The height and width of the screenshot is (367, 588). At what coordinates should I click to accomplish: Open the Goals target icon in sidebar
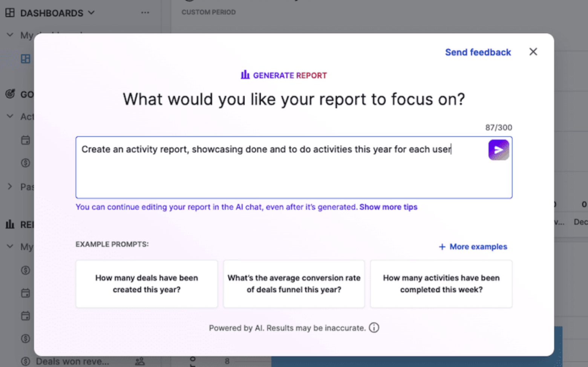point(10,94)
